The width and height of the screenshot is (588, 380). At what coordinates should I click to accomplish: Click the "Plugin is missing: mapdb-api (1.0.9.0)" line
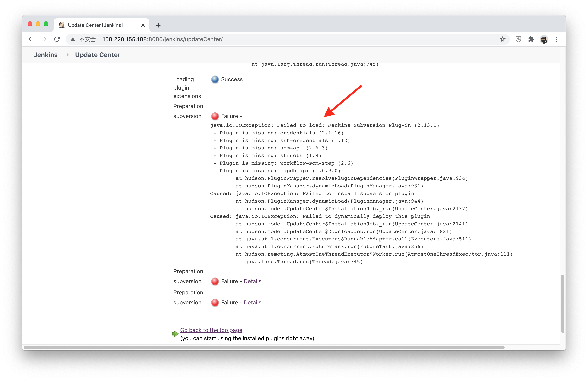point(277,171)
